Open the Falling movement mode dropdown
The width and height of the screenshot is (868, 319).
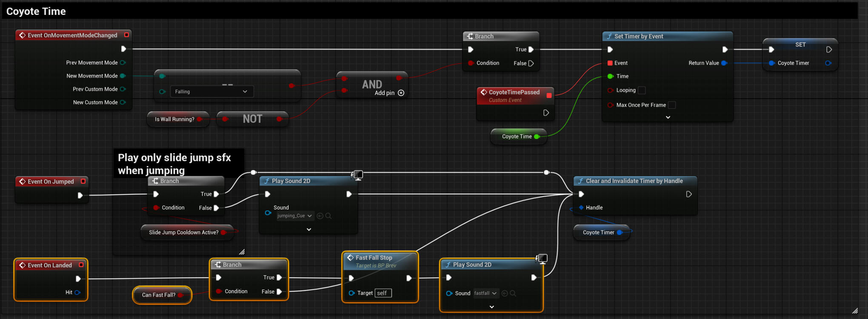click(x=211, y=92)
